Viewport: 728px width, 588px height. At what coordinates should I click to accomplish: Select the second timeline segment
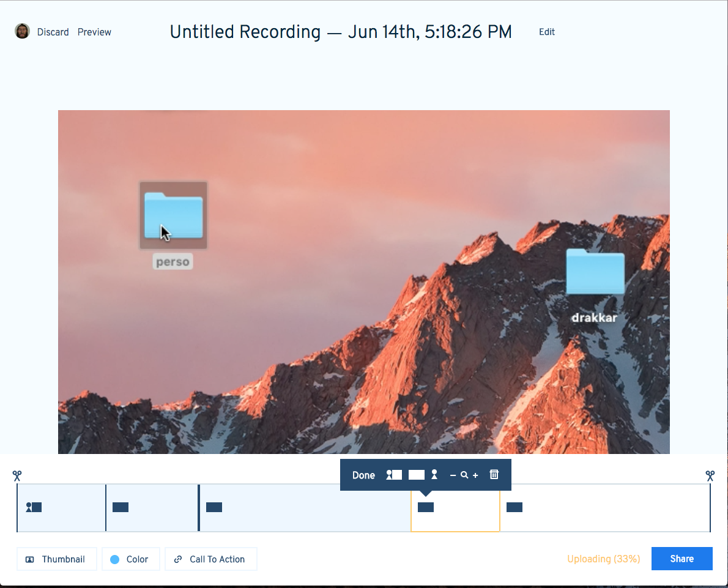[152, 508]
